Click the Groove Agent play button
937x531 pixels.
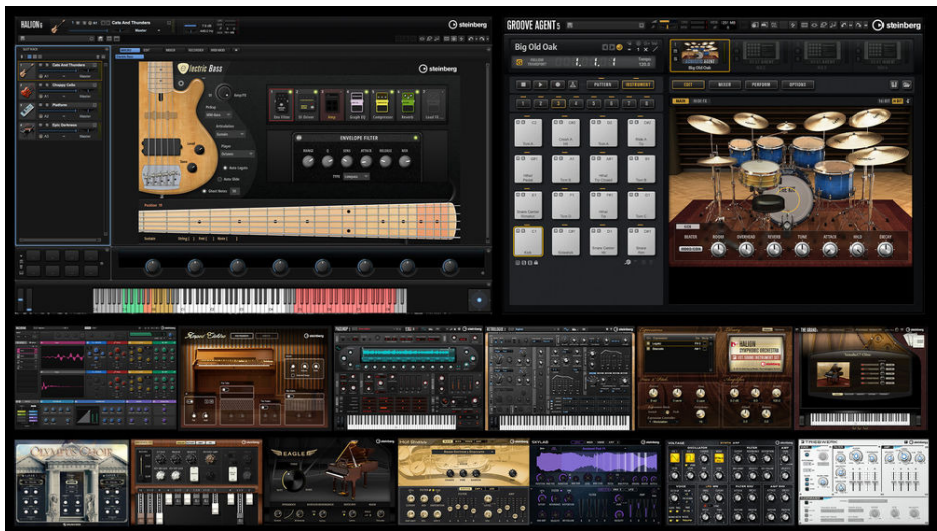pos(540,85)
